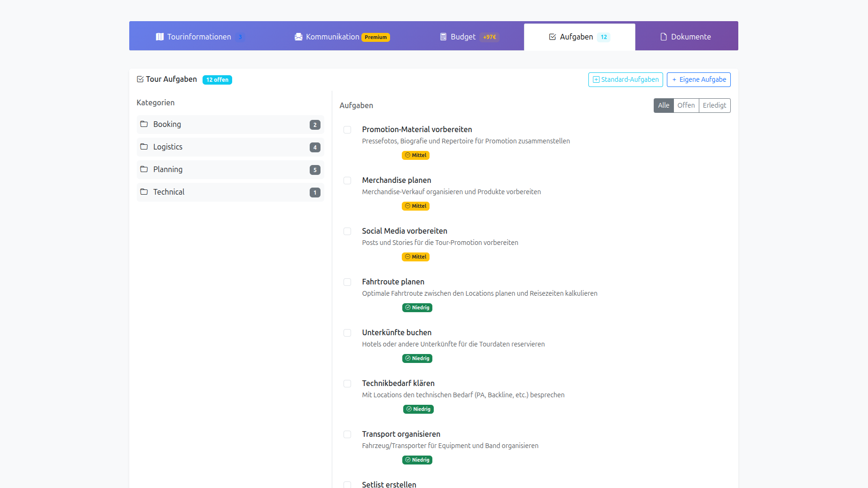This screenshot has width=868, height=488.
Task: Click the Planning folder icon
Action: (x=144, y=169)
